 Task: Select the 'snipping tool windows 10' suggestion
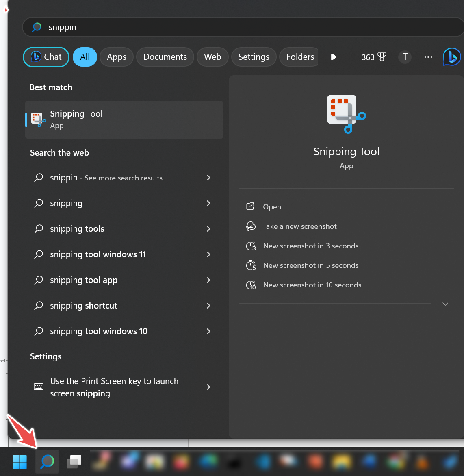click(124, 331)
